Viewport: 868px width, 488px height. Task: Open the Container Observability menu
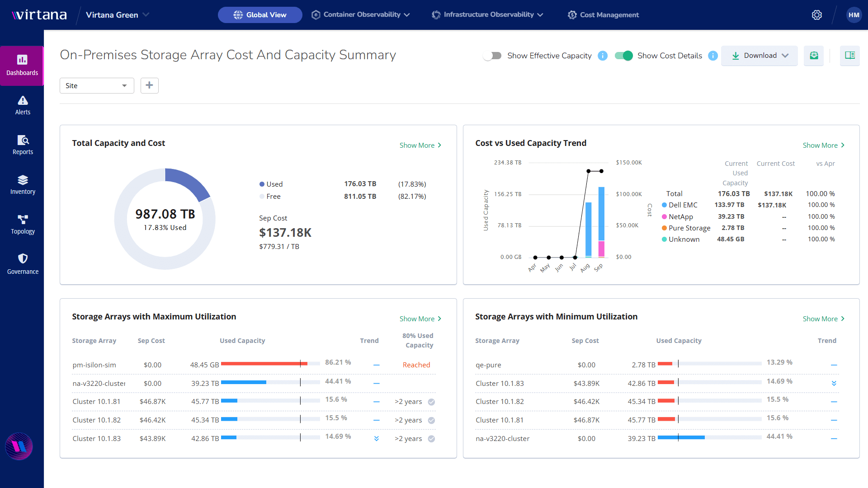click(x=361, y=15)
